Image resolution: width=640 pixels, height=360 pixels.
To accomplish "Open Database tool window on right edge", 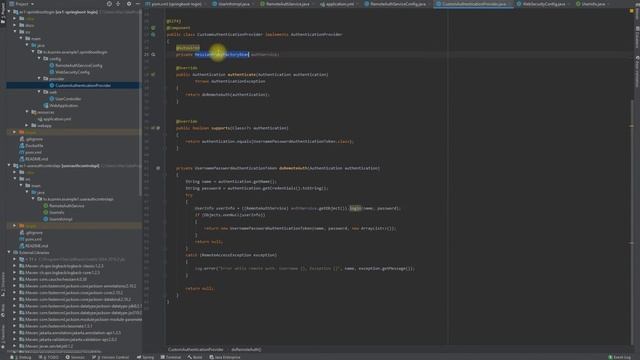I will point(637,36).
